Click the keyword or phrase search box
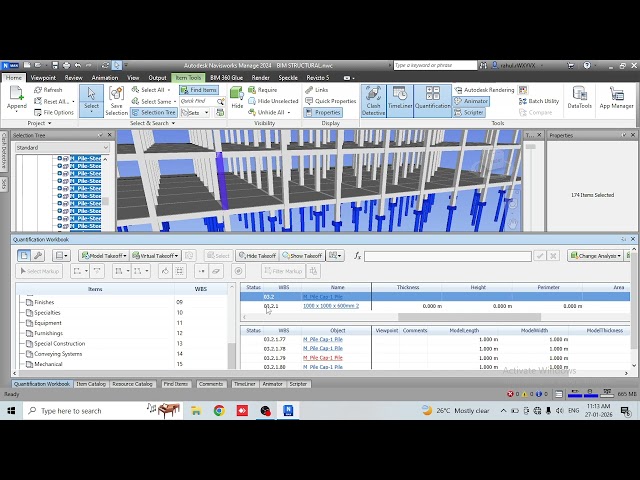This screenshot has height=480, width=640. pyautogui.click(x=435, y=65)
